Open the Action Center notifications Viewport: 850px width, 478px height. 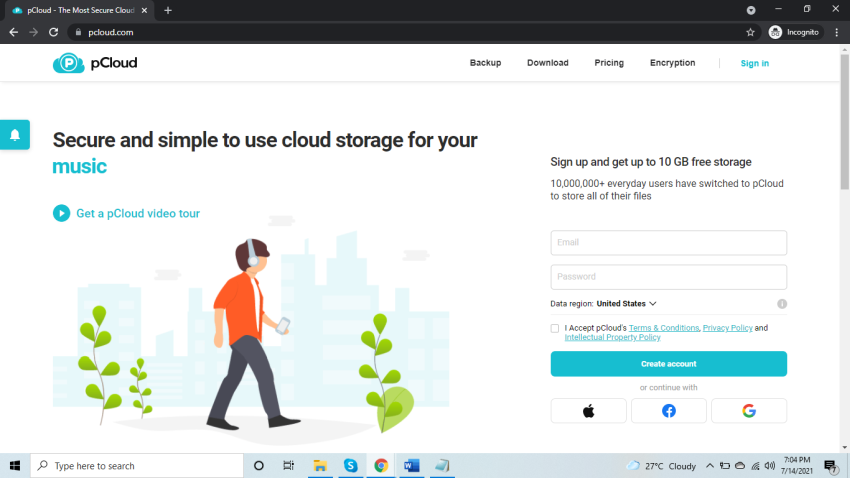(x=830, y=466)
